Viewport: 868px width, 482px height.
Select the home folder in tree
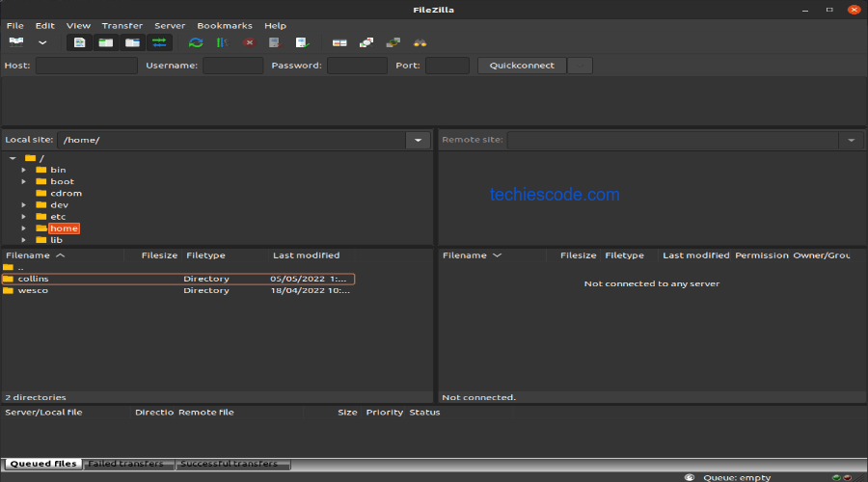pyautogui.click(x=64, y=228)
